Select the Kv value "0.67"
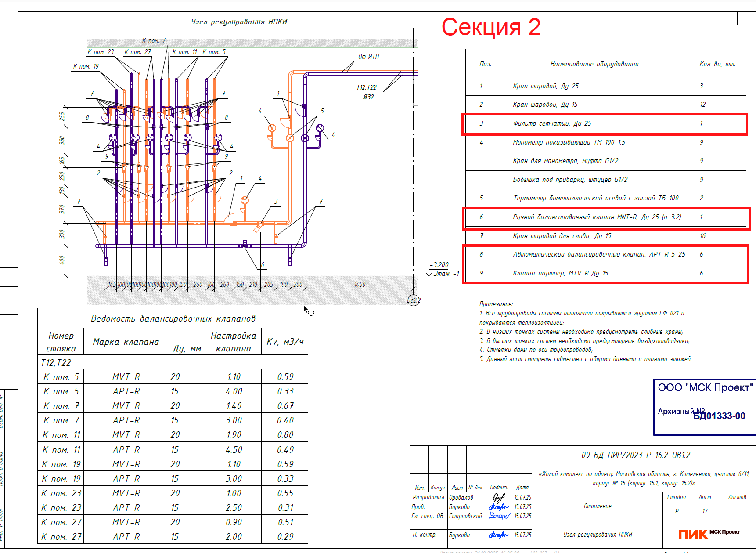The height and width of the screenshot is (553, 756). point(285,406)
